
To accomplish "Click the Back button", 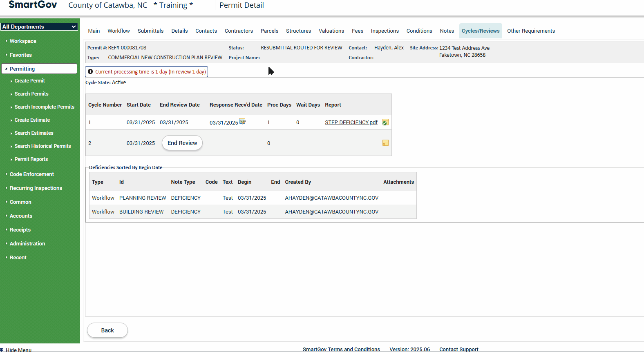I will click(x=107, y=330).
